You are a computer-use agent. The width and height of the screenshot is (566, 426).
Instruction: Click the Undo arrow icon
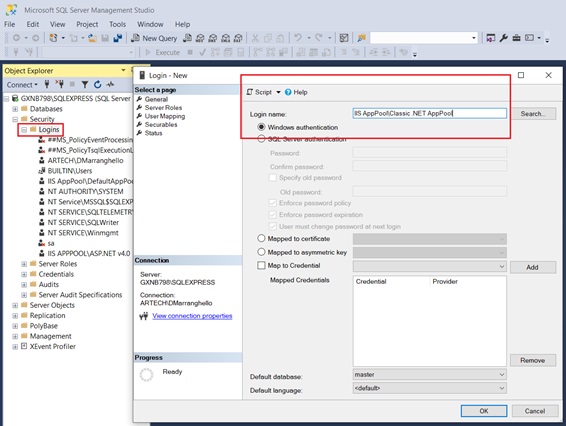pos(298,38)
